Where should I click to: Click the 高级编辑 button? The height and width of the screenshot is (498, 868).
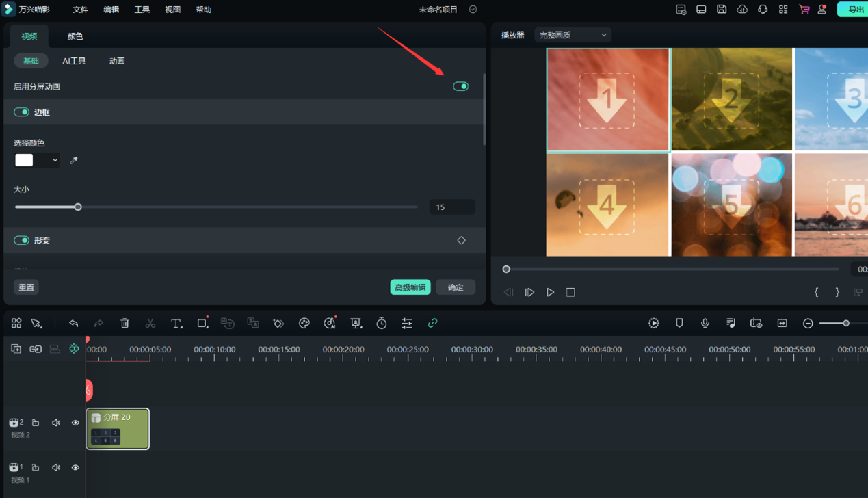point(410,287)
